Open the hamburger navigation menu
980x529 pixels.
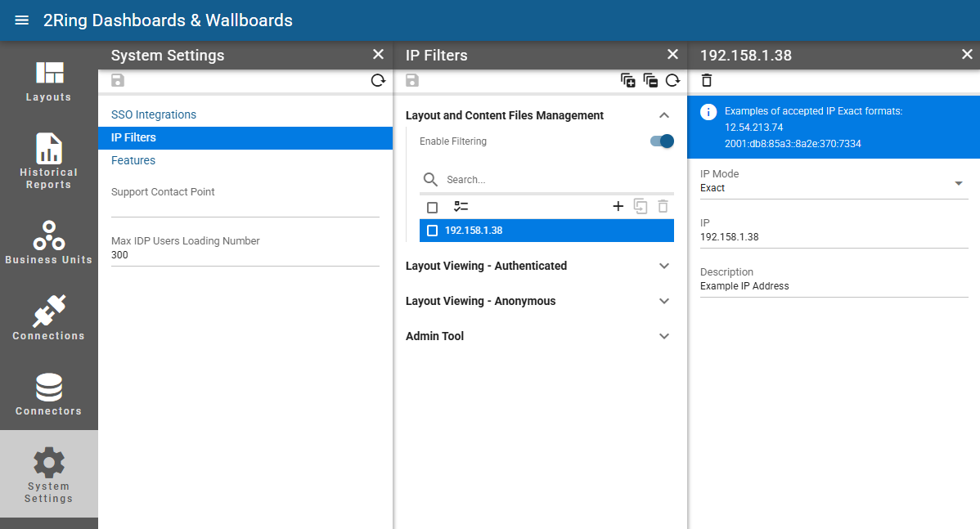[21, 20]
